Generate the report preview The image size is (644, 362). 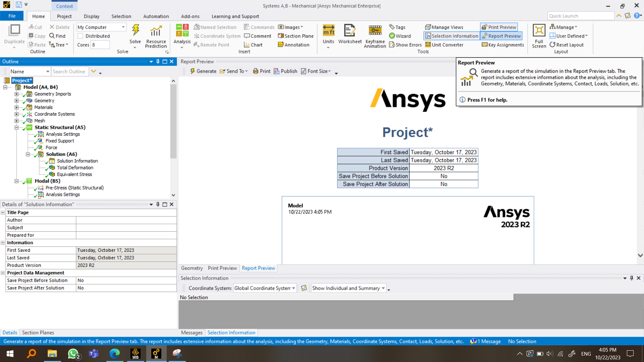[203, 71]
